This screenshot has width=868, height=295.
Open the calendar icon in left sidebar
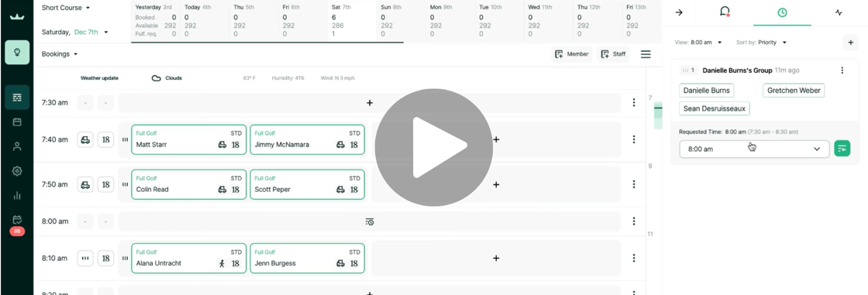17,122
